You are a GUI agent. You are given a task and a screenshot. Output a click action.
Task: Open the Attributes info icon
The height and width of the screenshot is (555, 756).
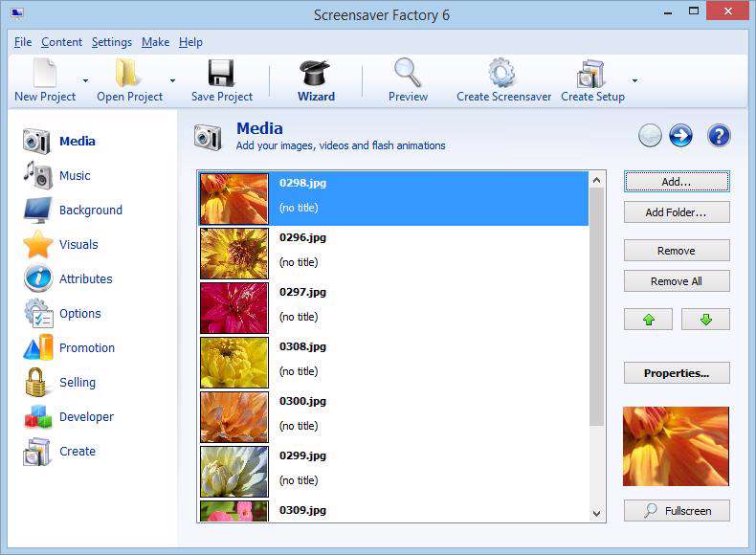click(37, 278)
